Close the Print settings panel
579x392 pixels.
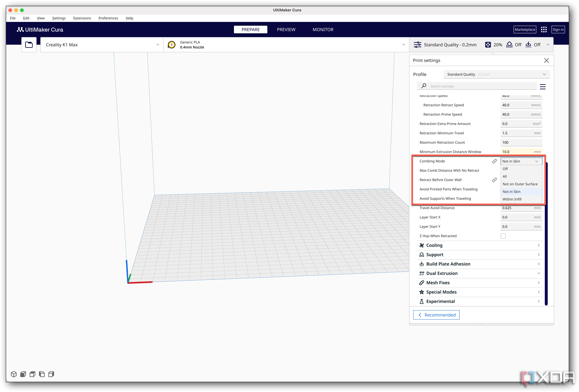pos(546,60)
